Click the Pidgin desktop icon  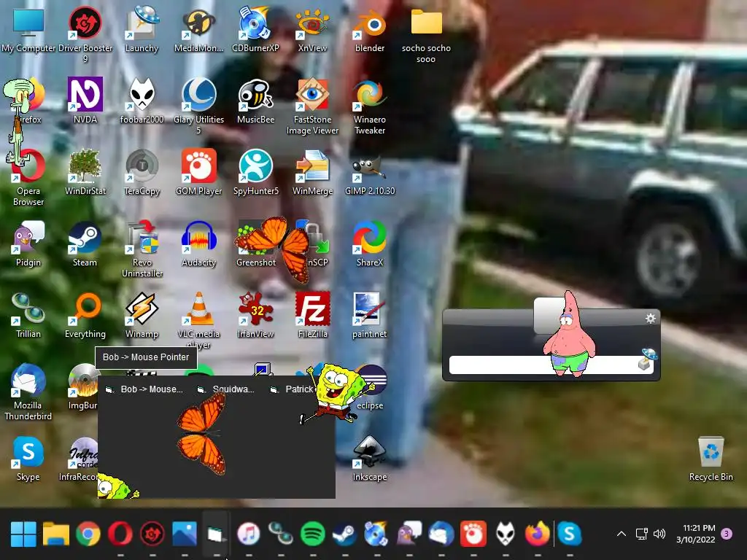coord(28,243)
